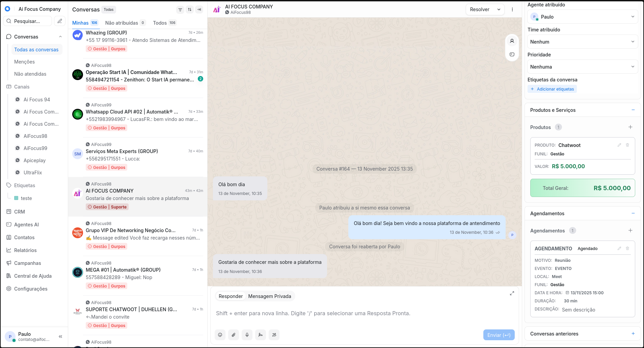The width and height of the screenshot is (644, 348).
Task: Open the emoji picker in the reply box
Action: 220,335
